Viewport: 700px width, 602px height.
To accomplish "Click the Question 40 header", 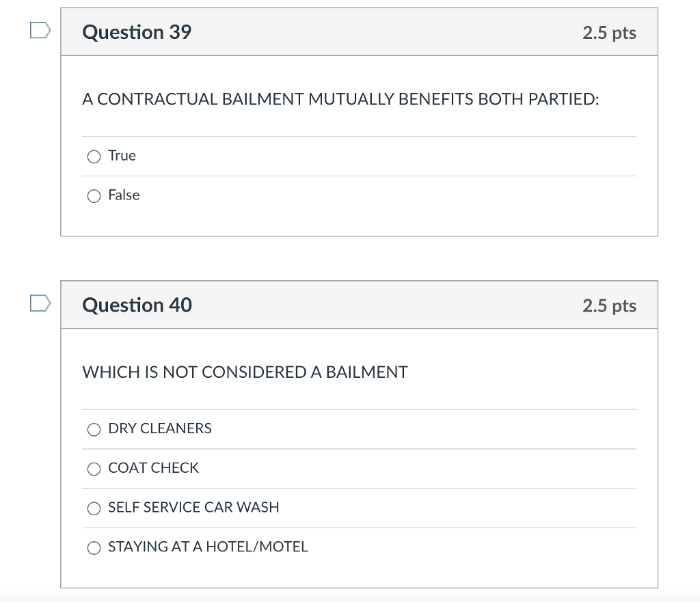I will 137,305.
